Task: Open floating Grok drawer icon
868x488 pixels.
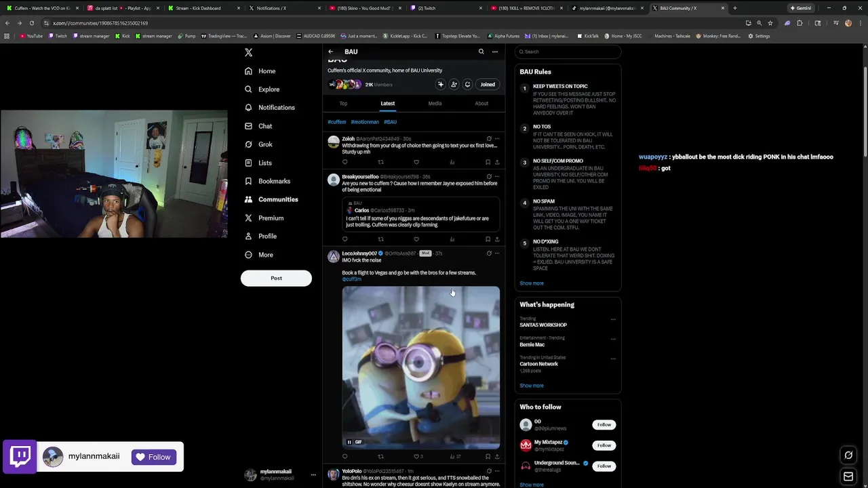Action: point(848,455)
